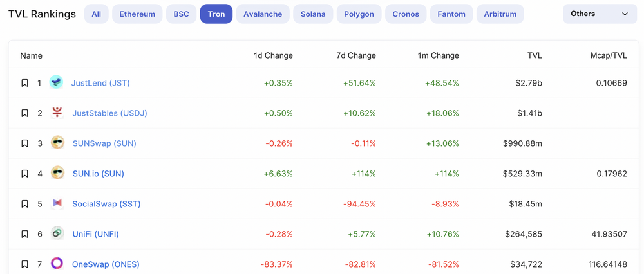Open the OneSwap (ONES) protocol page
Image resolution: width=644 pixels, height=274 pixels.
106,264
